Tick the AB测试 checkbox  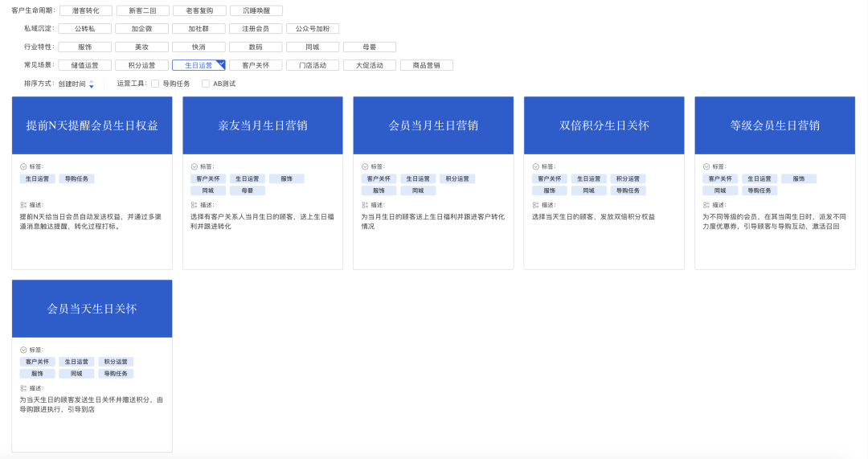206,84
